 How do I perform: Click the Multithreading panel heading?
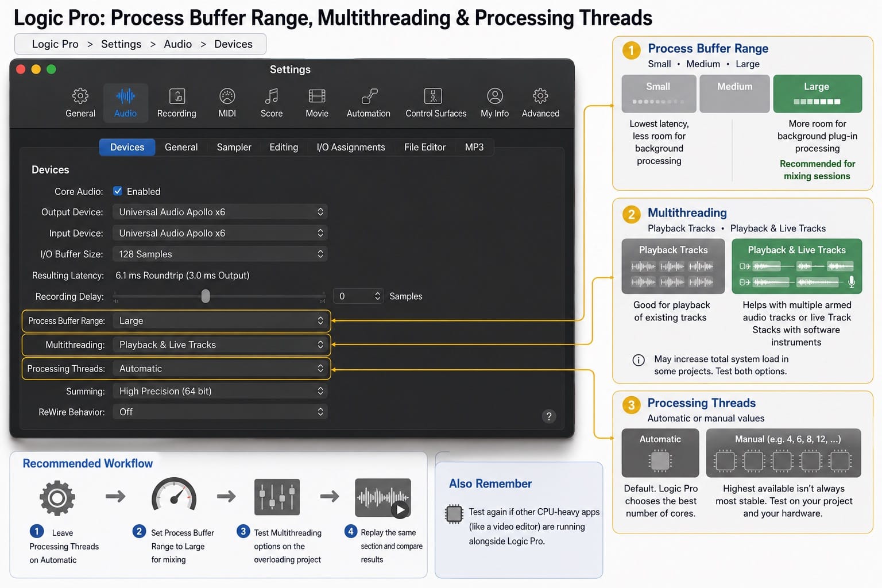[x=687, y=212]
